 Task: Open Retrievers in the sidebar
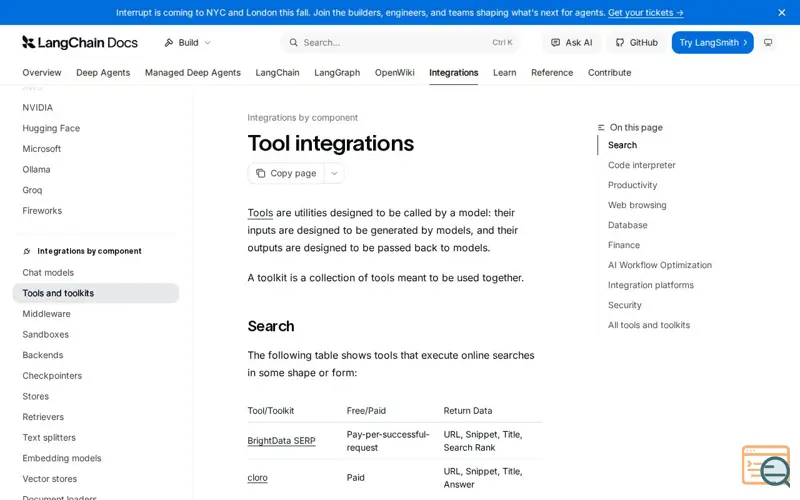[43, 417]
